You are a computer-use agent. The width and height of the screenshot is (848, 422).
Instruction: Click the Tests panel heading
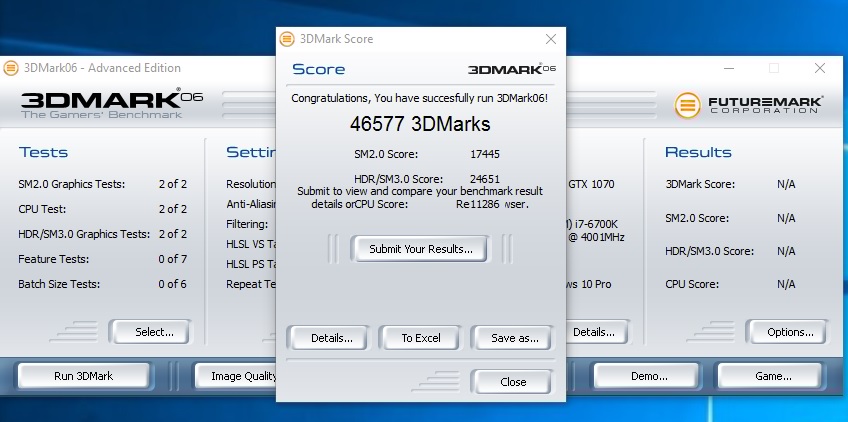44,152
